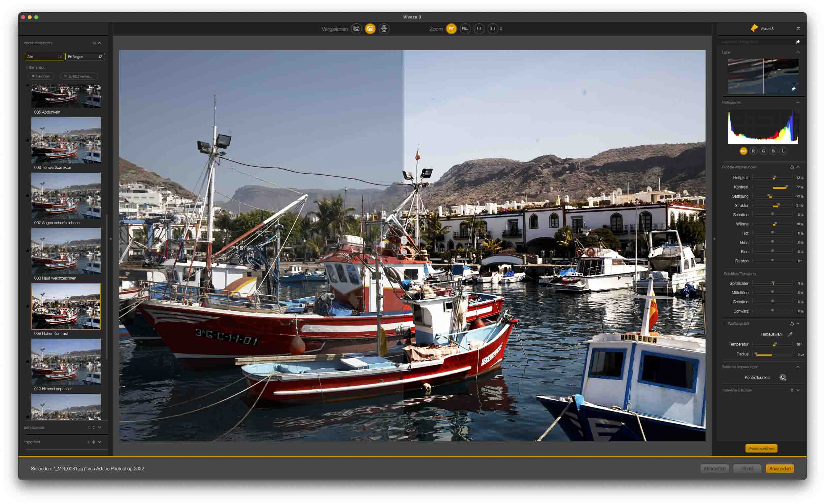Viewport: 825px width, 504px height.
Task: Pin the Lupe und Histogramm section
Action: point(798,42)
